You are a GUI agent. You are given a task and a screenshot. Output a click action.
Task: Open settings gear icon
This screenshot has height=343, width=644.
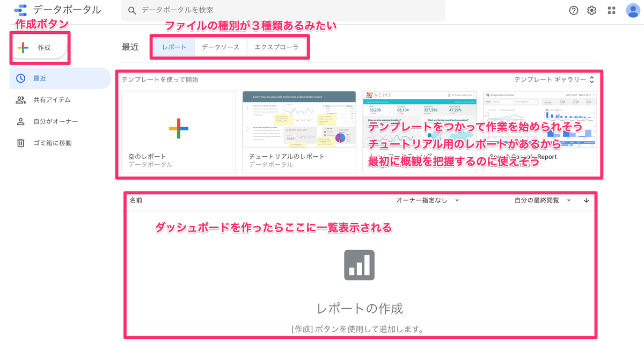click(592, 10)
